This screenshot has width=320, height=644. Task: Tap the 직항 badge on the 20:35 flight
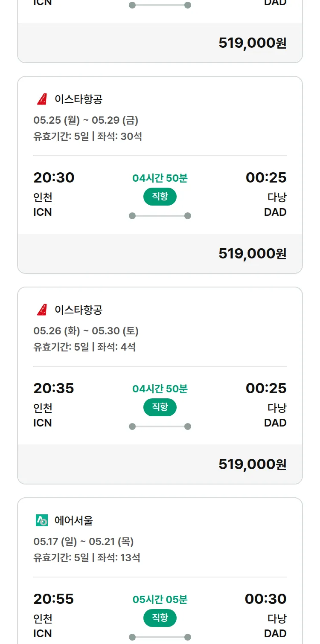tap(160, 407)
